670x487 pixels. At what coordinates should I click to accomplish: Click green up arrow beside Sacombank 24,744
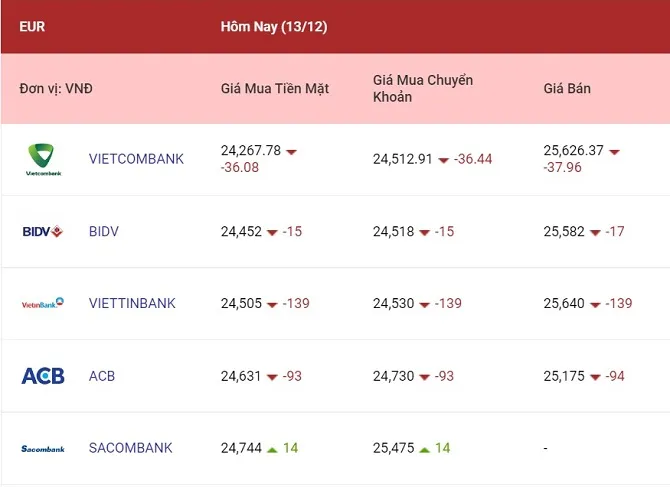coord(271,449)
